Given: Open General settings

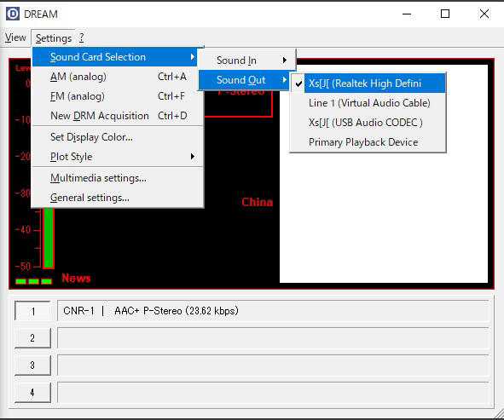Looking at the screenshot, I should point(118,198).
